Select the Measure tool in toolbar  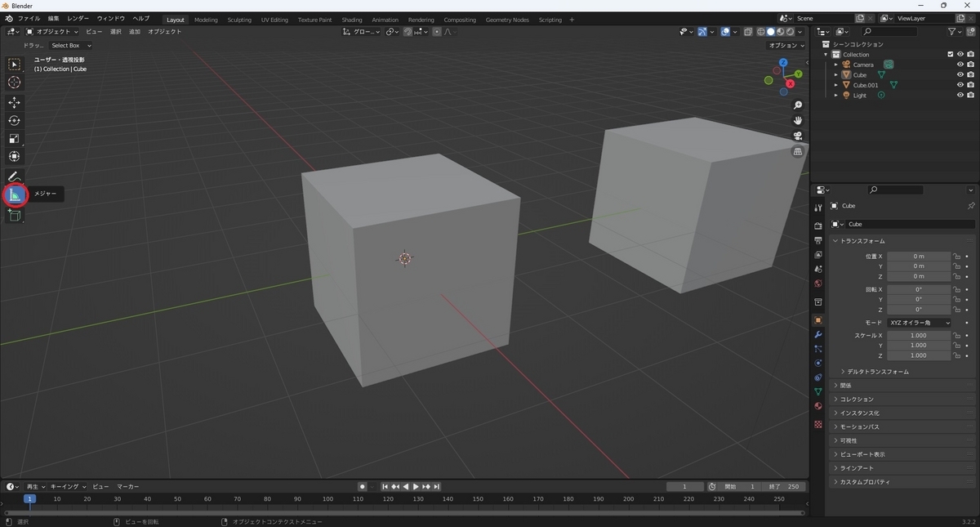point(15,195)
